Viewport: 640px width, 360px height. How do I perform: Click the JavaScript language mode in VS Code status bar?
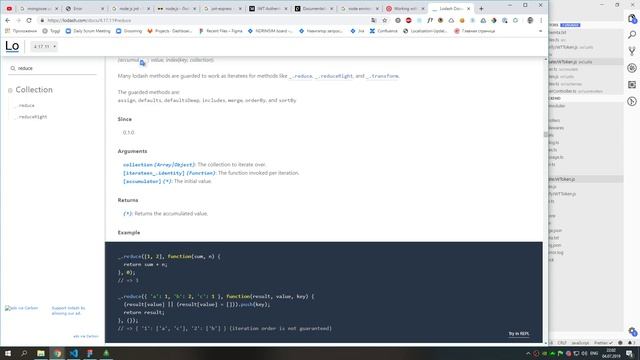[580, 343]
